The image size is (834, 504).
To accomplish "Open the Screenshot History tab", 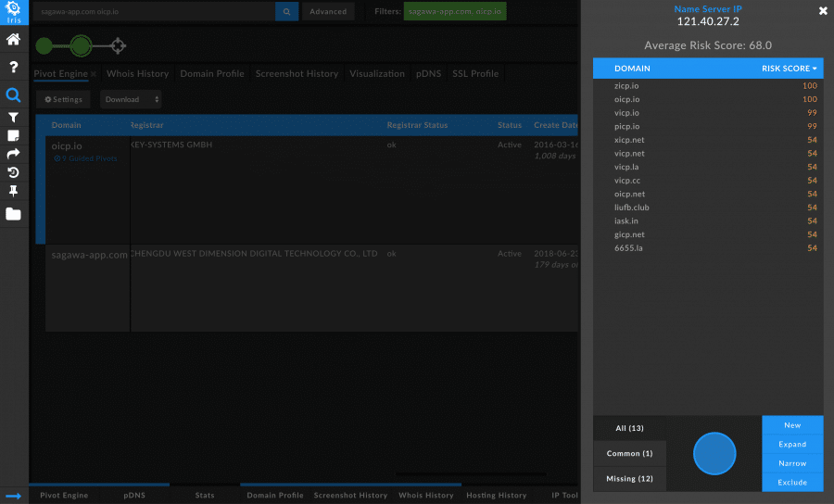I will click(x=297, y=73).
